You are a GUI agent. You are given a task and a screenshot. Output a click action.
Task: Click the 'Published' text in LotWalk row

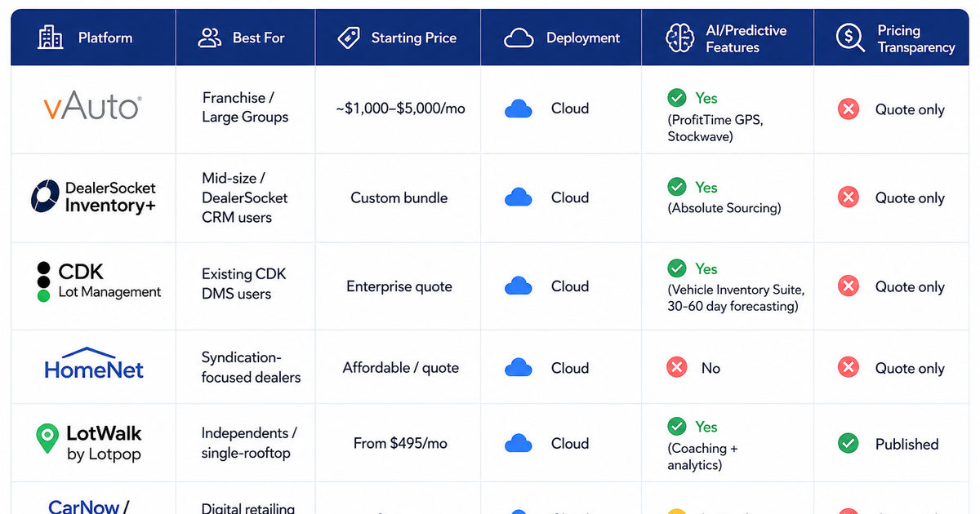click(906, 445)
